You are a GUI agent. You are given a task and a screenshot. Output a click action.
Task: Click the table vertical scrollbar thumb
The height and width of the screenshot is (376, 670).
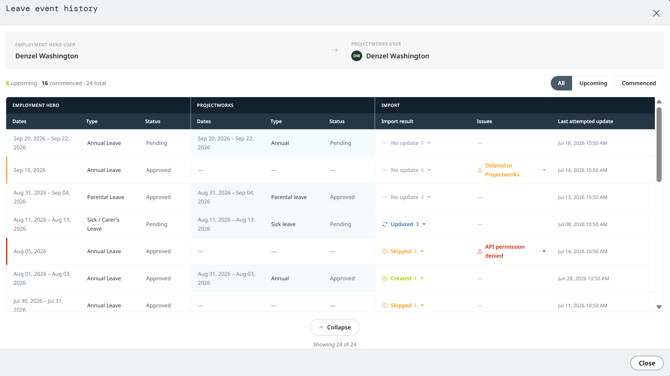pyautogui.click(x=659, y=144)
